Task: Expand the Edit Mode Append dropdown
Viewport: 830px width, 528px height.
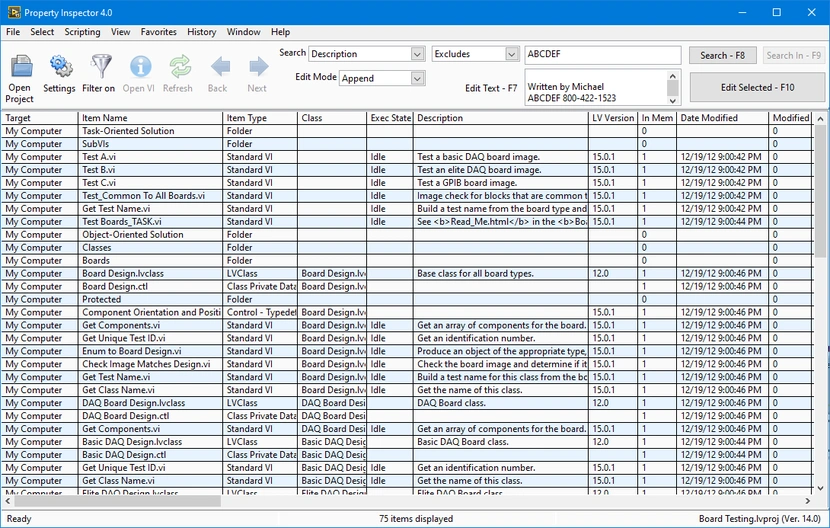Action: (417, 78)
